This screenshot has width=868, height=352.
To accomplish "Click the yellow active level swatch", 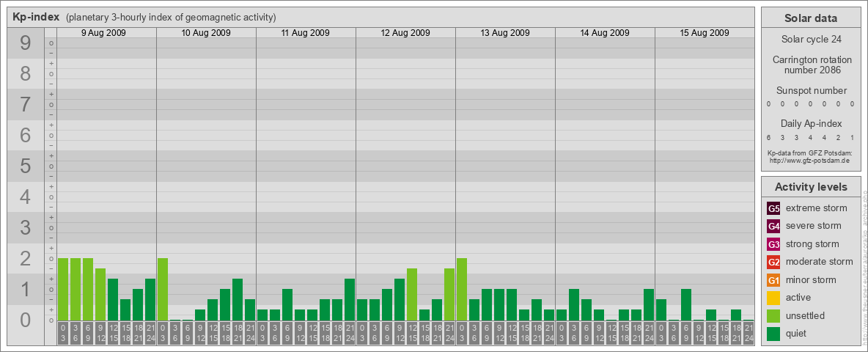I will click(773, 298).
